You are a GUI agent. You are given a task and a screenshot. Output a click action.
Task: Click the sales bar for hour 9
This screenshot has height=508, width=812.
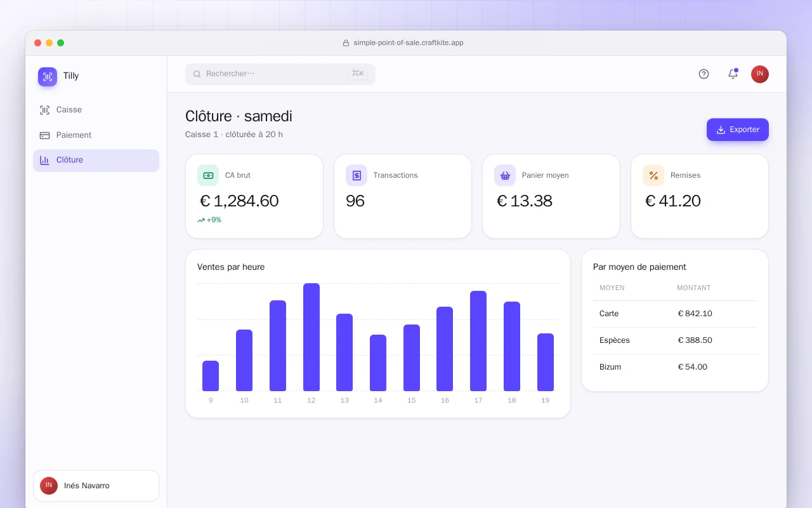tap(211, 376)
